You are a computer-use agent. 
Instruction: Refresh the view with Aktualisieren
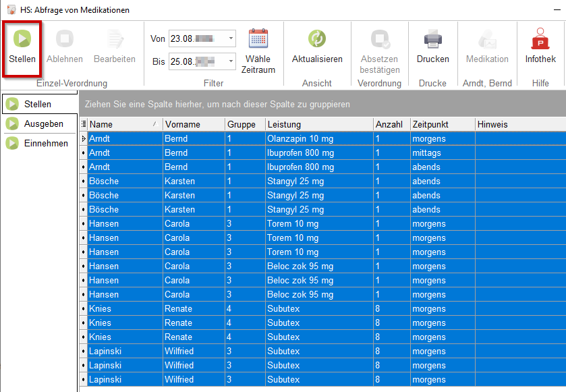316,39
